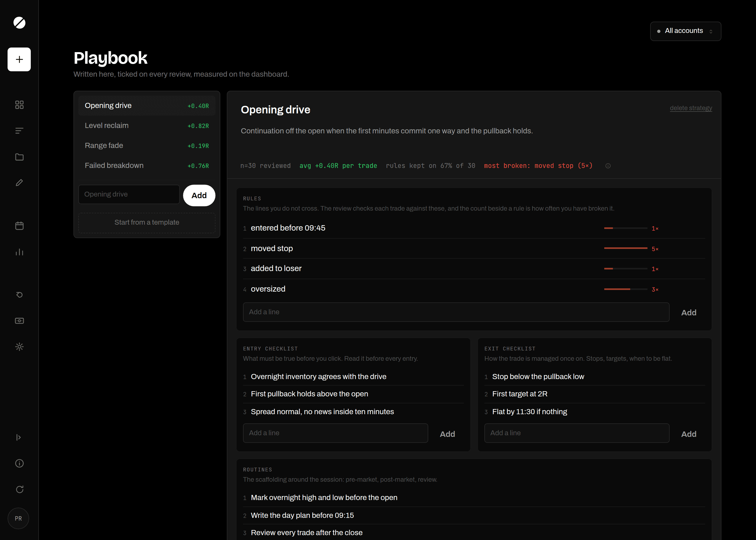Open the calendar sidebar icon
Image resolution: width=756 pixels, height=540 pixels.
tap(19, 226)
